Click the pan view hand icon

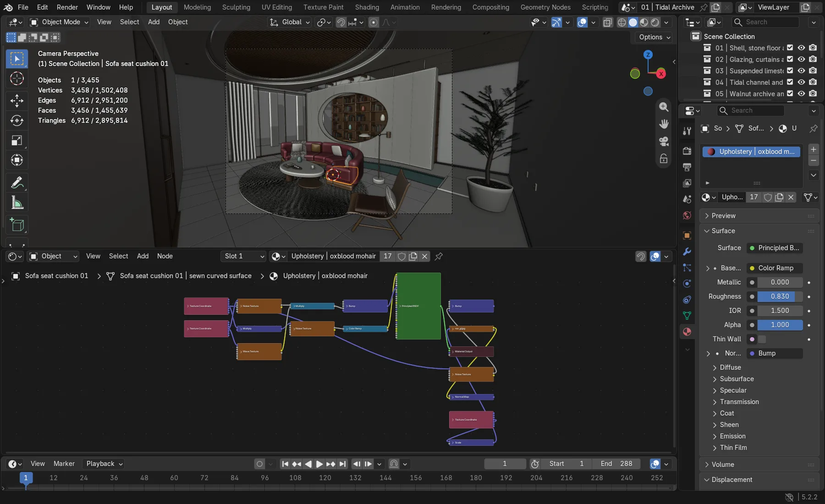point(664,124)
